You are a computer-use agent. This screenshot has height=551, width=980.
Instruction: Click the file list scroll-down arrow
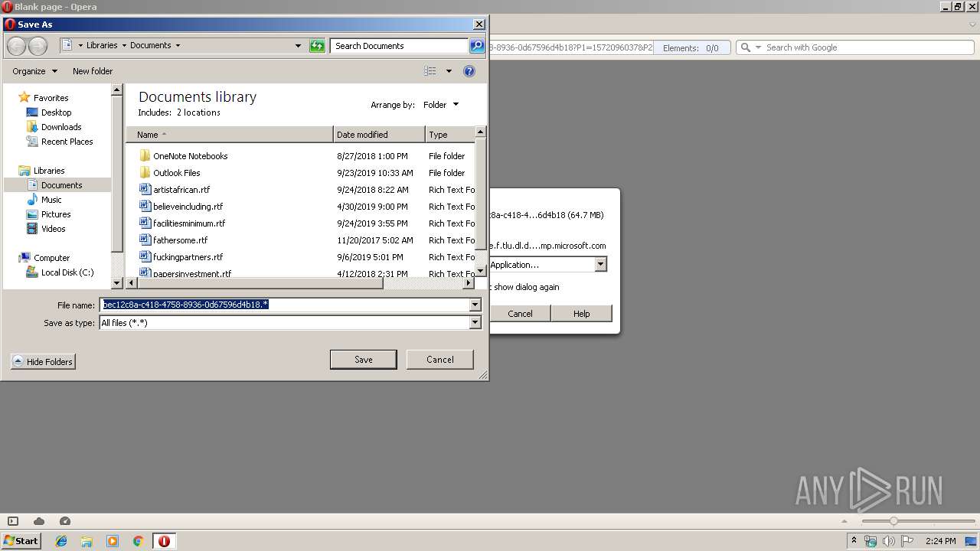481,271
